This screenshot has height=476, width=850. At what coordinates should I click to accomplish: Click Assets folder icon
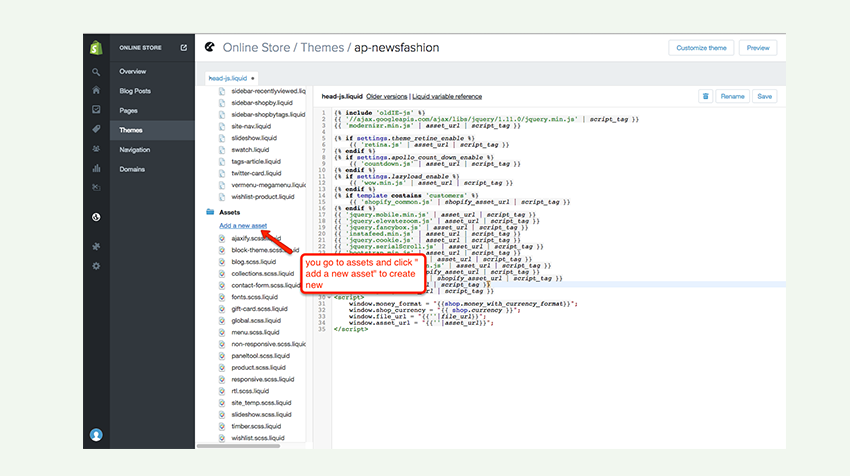[210, 212]
